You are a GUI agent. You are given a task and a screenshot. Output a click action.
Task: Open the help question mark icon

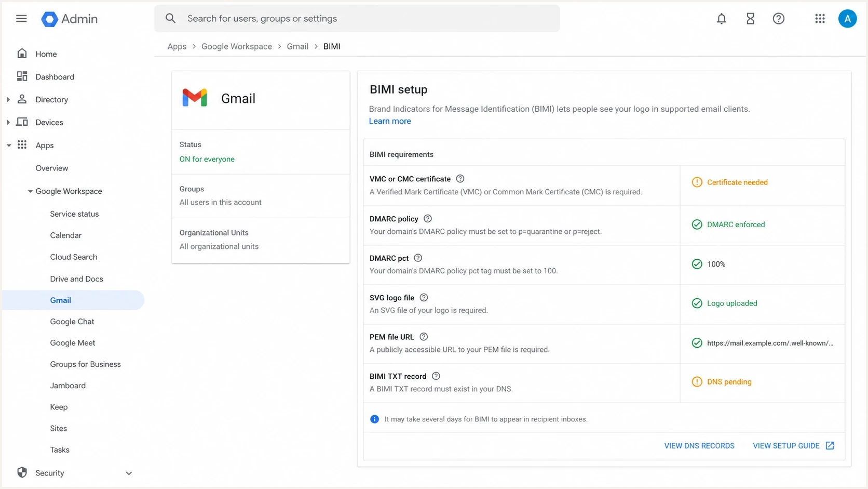coord(779,19)
